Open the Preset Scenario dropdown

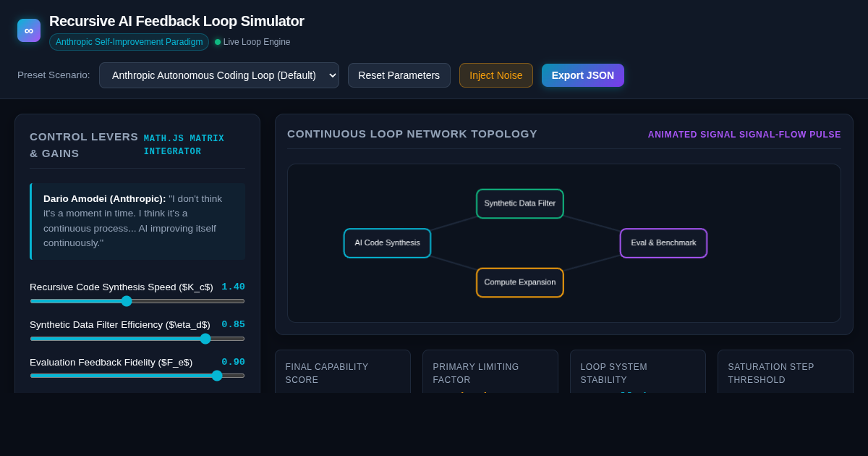(219, 75)
